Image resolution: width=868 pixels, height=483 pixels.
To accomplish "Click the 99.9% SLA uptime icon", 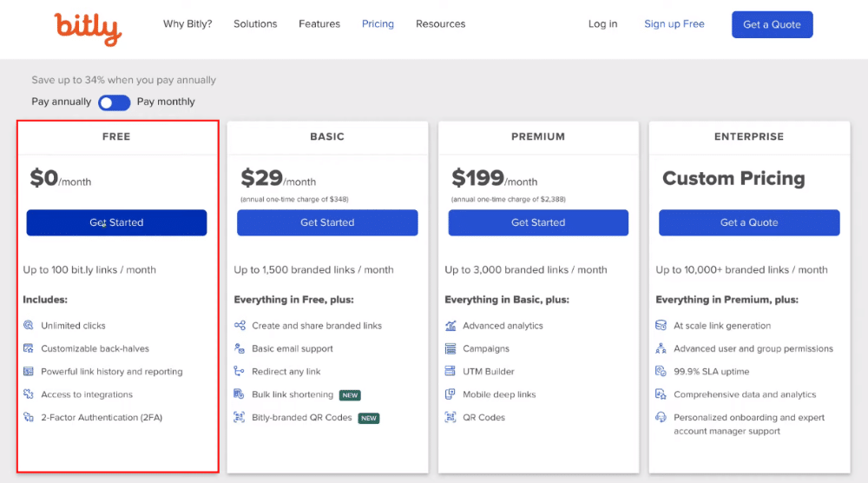I will click(x=661, y=371).
